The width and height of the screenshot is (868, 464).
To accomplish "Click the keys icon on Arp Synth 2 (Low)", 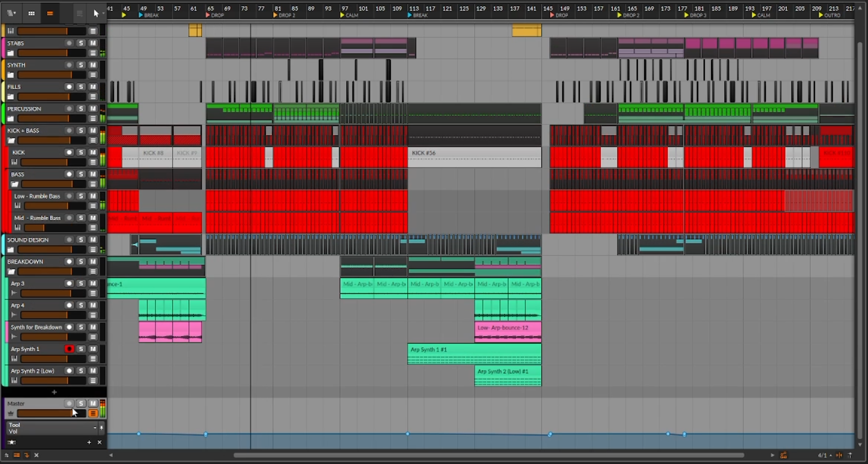I will click(14, 380).
